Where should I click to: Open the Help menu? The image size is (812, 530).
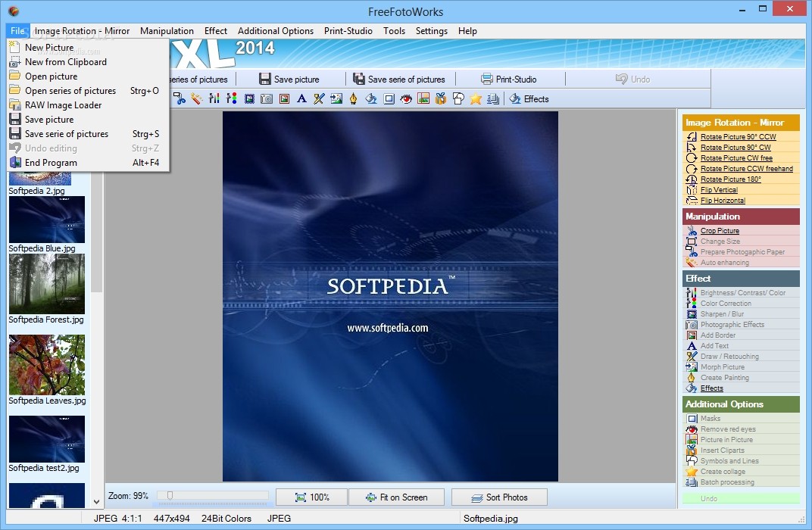point(467,31)
